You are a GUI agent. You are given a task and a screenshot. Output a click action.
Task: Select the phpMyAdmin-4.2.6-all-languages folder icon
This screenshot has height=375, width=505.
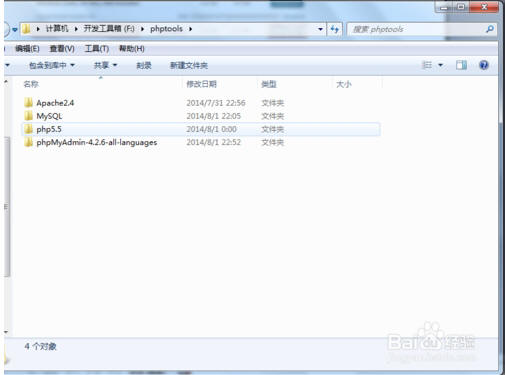[29, 142]
